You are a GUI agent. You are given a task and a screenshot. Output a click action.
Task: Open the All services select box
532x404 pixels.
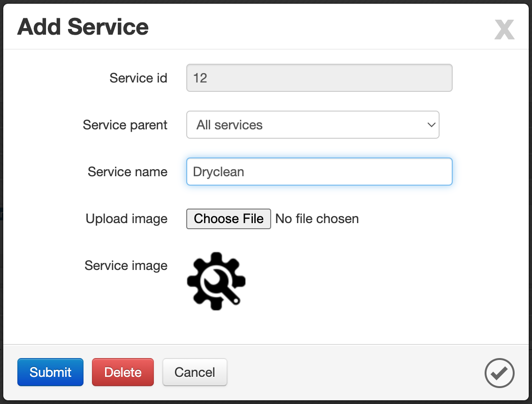(x=313, y=125)
